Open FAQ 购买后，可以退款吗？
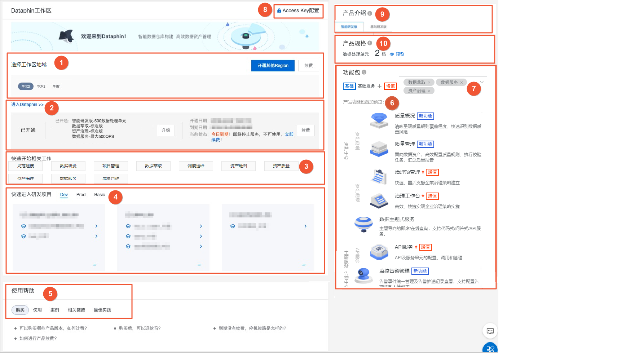Viewport: 644px width, 353px height. click(140, 328)
